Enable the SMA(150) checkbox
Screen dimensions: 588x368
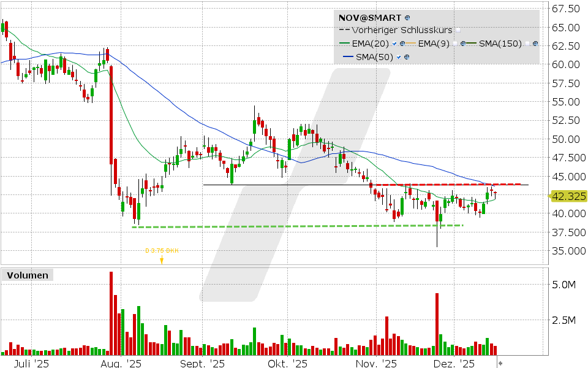[x=527, y=43]
